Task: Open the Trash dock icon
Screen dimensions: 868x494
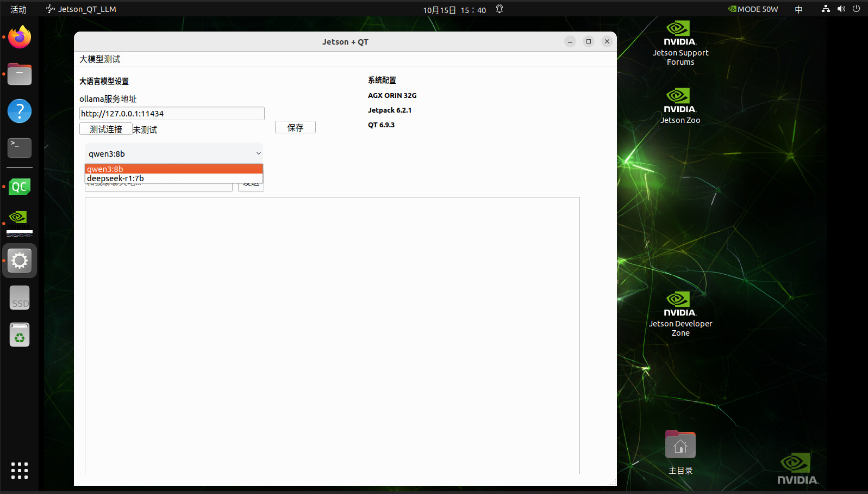Action: click(20, 335)
